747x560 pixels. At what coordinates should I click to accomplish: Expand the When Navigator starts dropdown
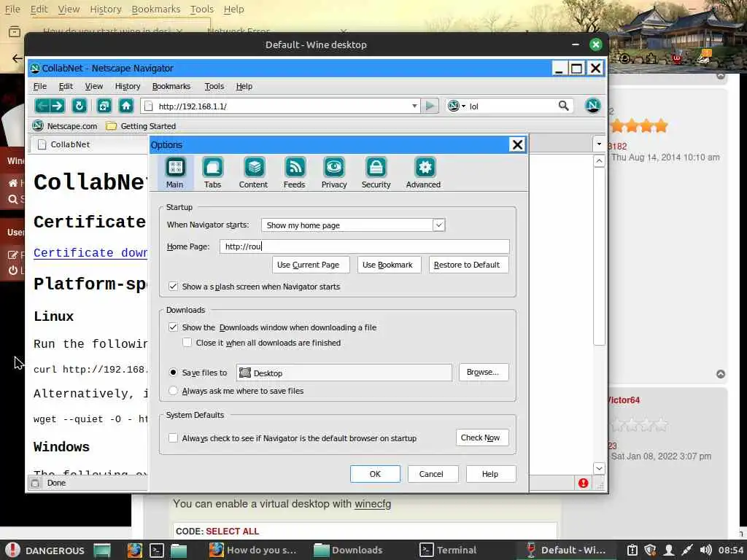click(x=438, y=225)
